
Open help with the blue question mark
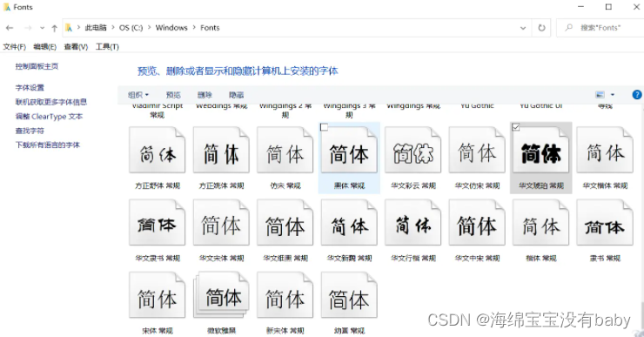tap(637, 95)
